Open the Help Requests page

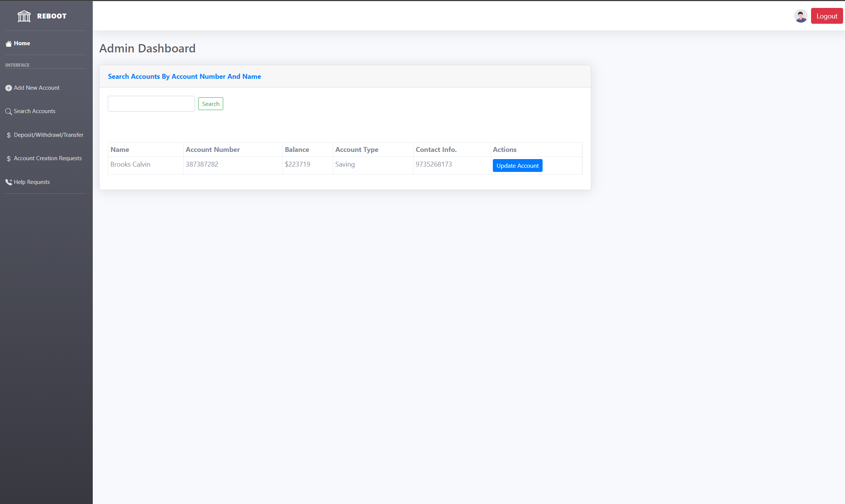pyautogui.click(x=32, y=182)
